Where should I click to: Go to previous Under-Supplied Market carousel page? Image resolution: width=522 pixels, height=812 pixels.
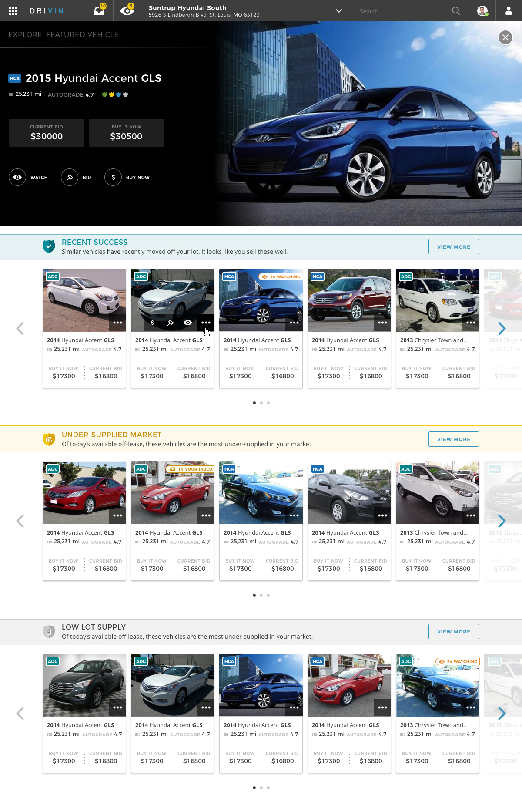pyautogui.click(x=20, y=521)
